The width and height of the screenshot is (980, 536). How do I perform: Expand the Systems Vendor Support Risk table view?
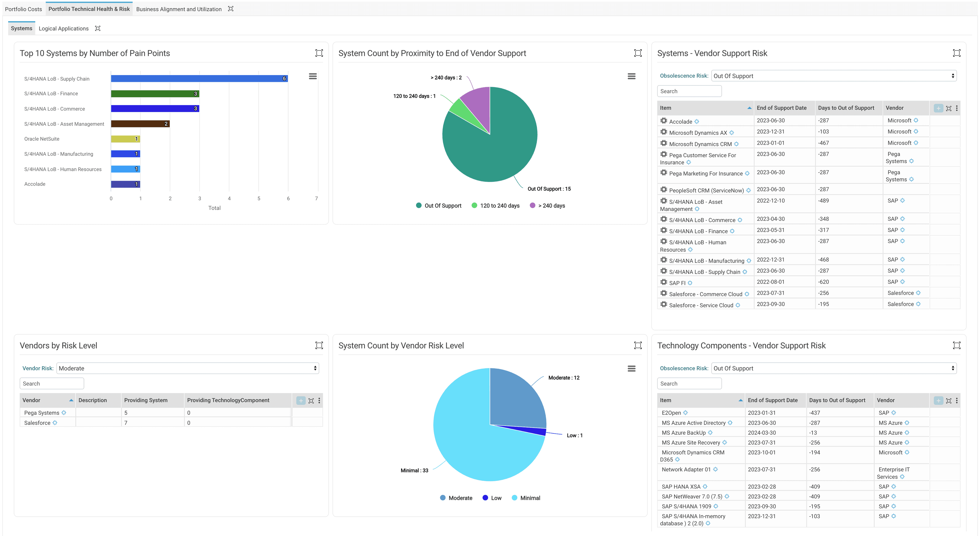[949, 108]
